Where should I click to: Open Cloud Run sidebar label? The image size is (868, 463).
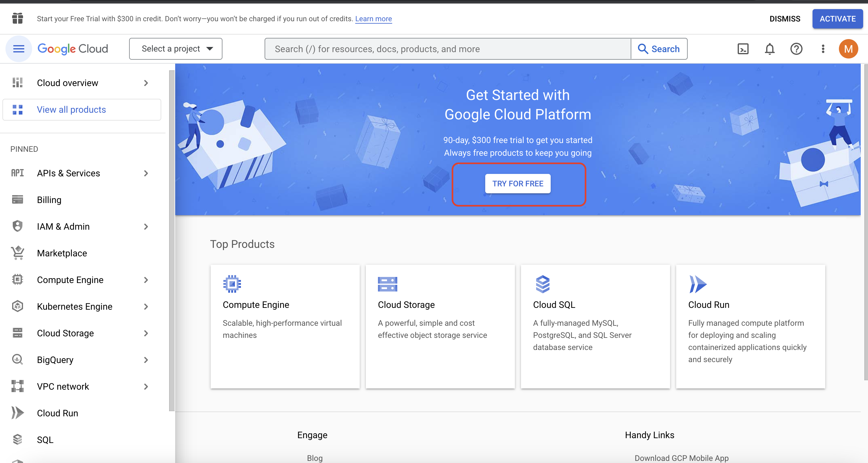point(58,413)
